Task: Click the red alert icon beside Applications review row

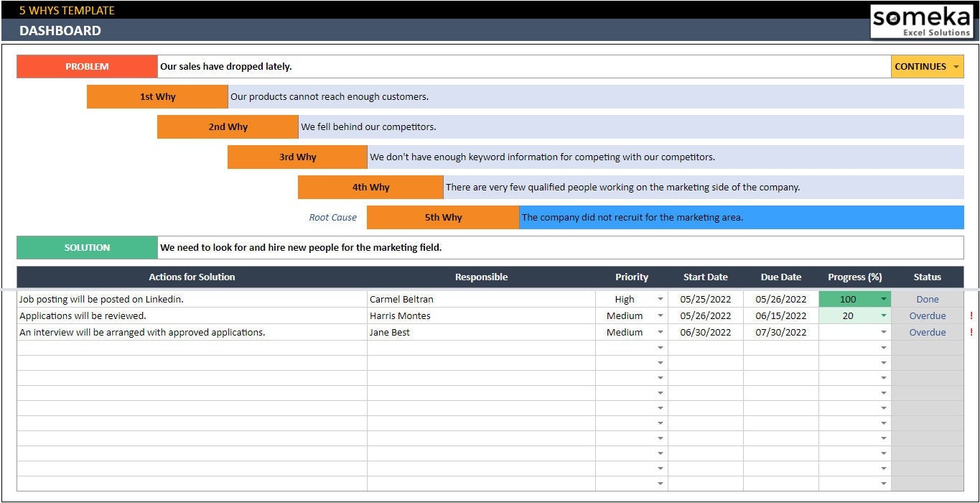Action: (x=973, y=315)
